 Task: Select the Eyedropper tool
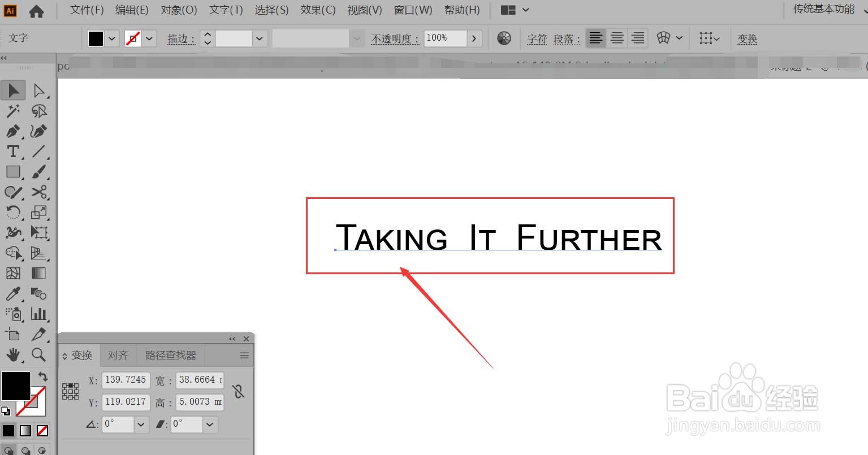(x=13, y=294)
